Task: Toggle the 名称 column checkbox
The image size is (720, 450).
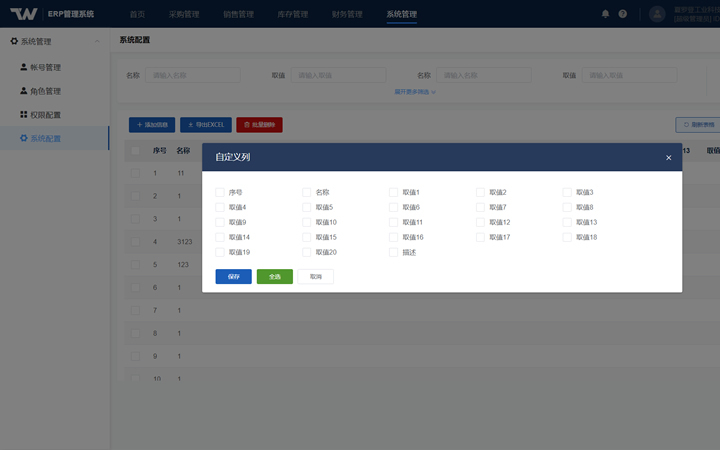Action: pos(307,192)
